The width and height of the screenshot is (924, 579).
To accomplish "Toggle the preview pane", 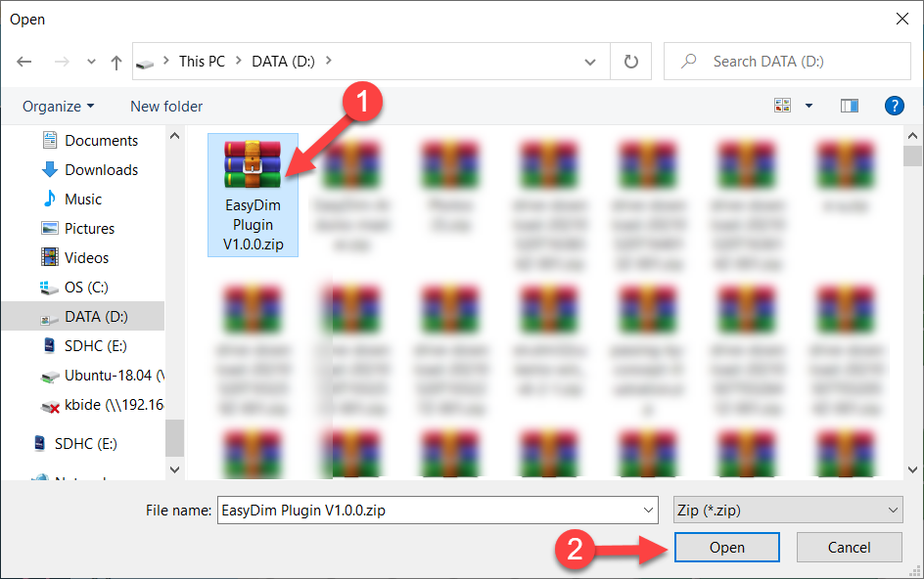I will coord(850,106).
